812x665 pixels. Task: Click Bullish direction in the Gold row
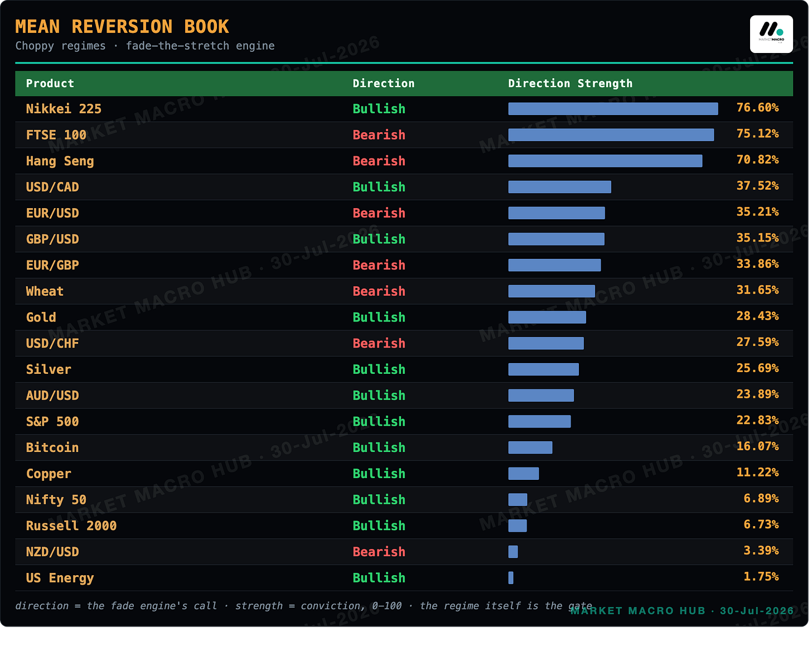379,317
